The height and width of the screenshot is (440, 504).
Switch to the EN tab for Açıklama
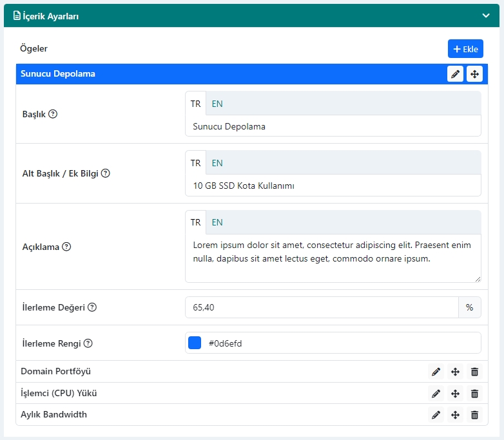(x=217, y=222)
